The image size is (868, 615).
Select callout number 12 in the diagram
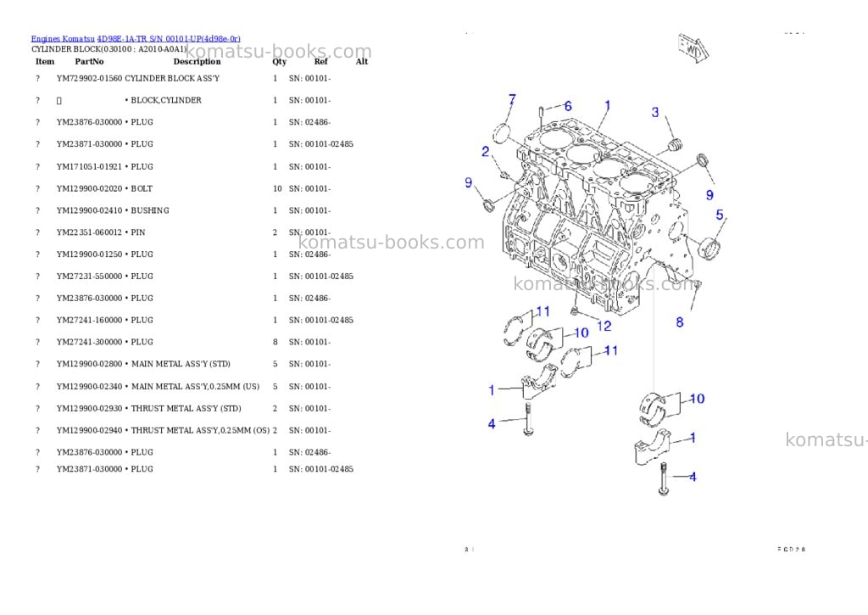[x=604, y=326]
